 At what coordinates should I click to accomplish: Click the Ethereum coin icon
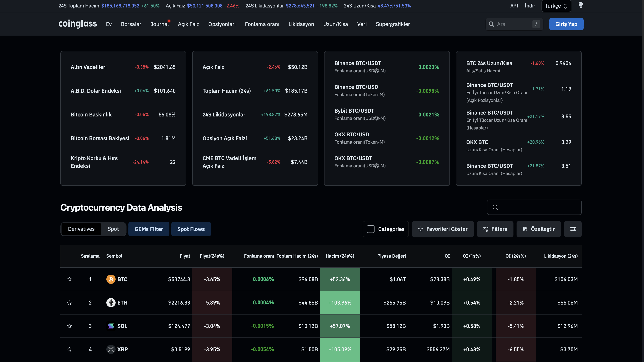tap(111, 303)
